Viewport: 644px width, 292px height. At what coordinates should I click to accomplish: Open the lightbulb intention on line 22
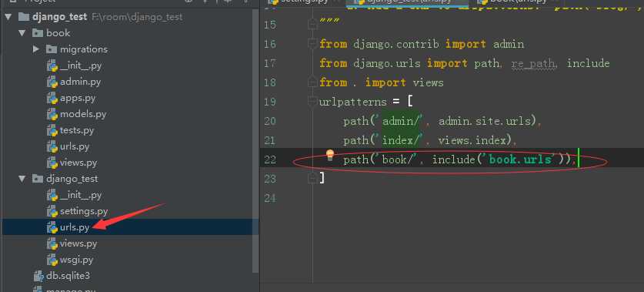[330, 155]
